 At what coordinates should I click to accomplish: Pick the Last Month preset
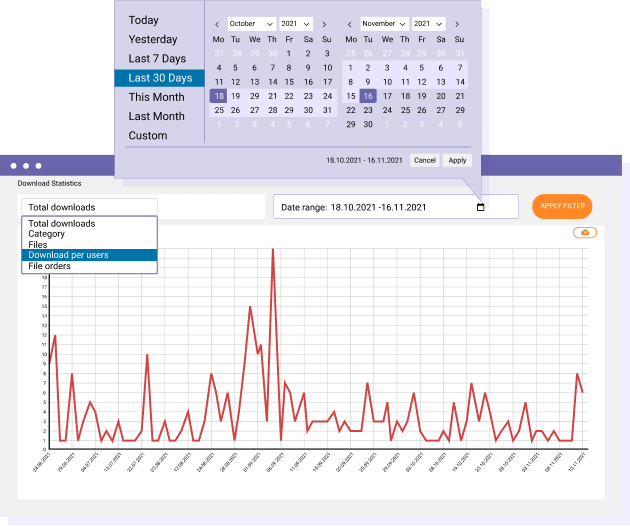pos(156,117)
